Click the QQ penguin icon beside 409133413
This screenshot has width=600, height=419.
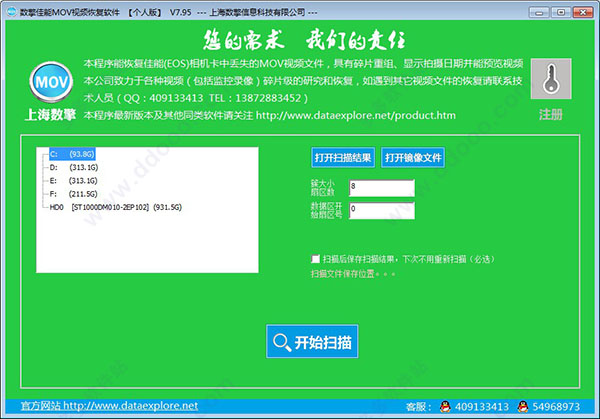tap(445, 406)
